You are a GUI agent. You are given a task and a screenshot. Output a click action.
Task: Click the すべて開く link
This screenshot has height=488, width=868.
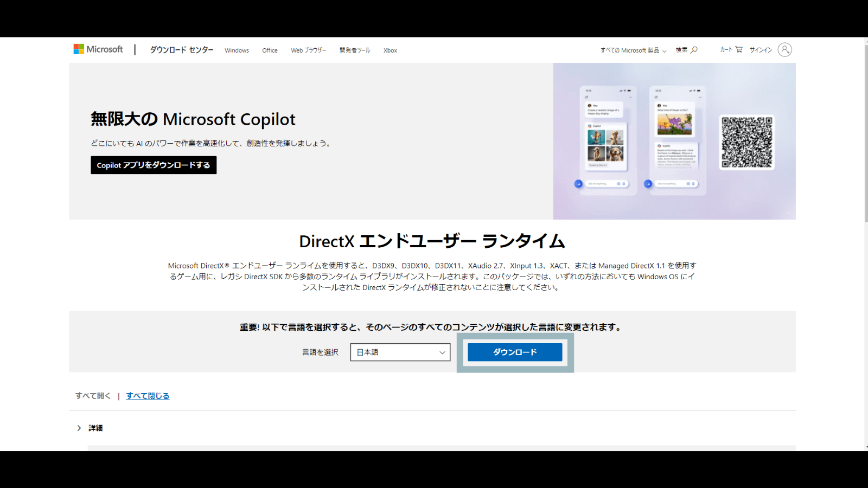click(x=93, y=395)
